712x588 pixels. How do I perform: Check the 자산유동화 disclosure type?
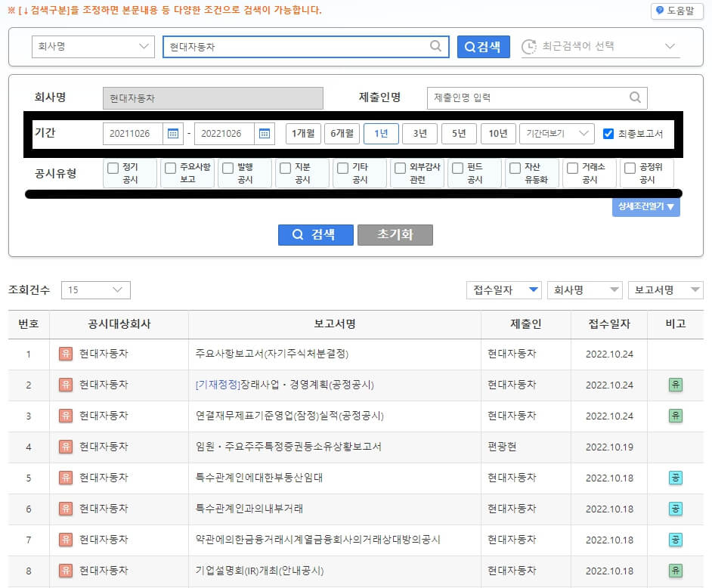click(515, 168)
